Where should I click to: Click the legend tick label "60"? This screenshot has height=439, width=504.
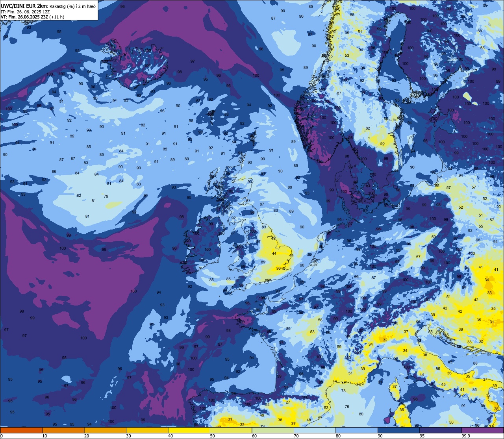coord(254,436)
